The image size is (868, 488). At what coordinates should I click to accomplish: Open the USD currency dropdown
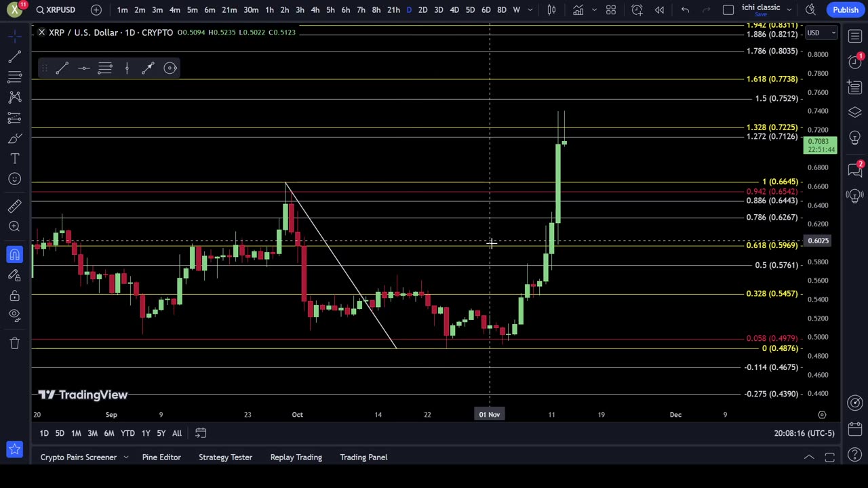point(821,33)
